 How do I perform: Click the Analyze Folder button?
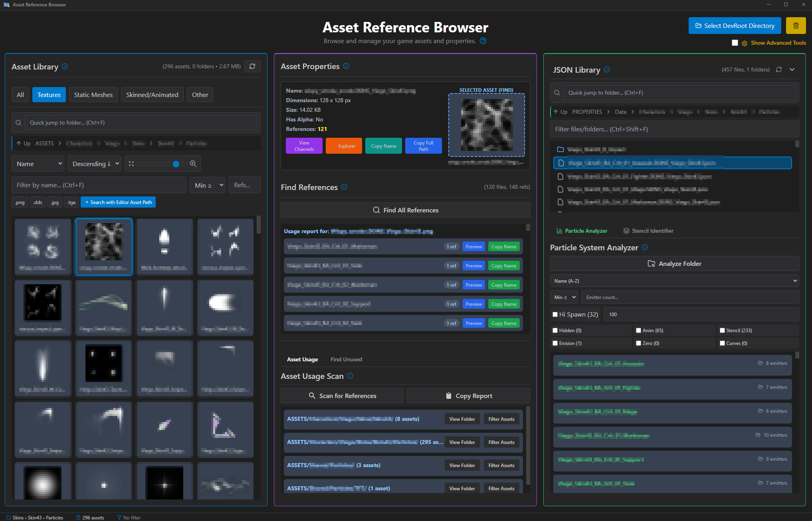click(674, 263)
